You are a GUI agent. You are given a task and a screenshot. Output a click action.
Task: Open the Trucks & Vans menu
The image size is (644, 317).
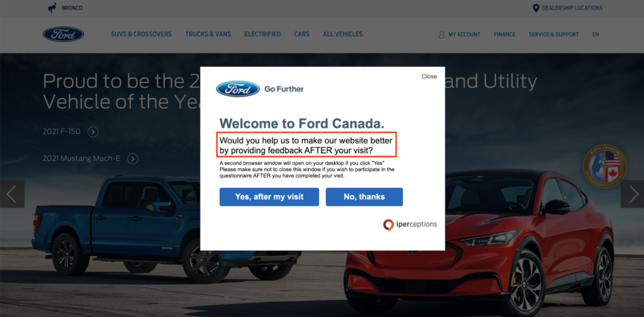coord(208,35)
